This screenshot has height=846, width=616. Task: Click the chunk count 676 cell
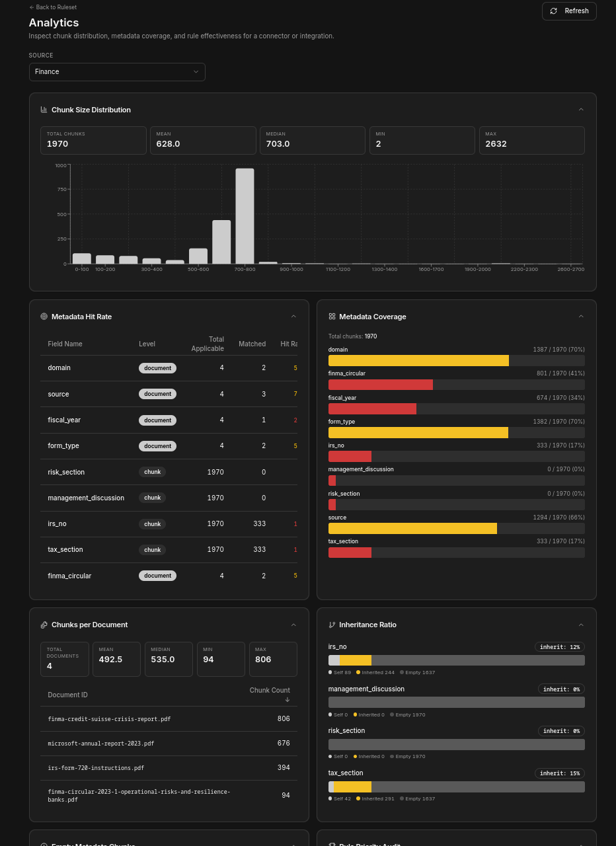coord(284,744)
